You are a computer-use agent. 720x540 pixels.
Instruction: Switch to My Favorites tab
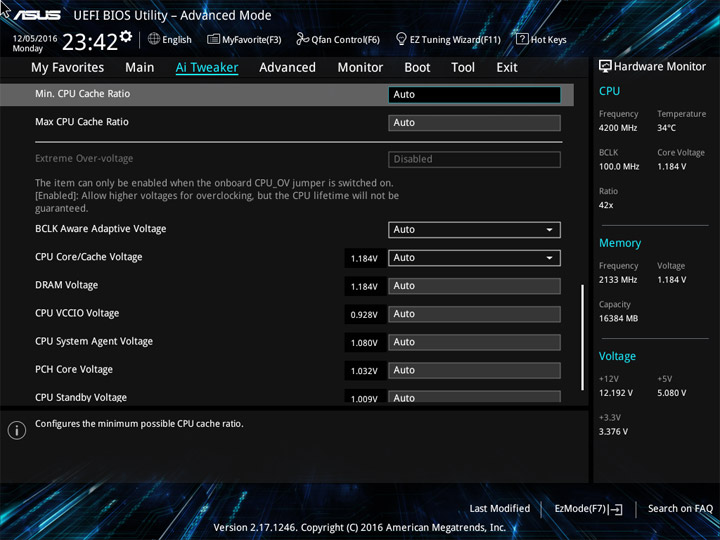point(68,68)
